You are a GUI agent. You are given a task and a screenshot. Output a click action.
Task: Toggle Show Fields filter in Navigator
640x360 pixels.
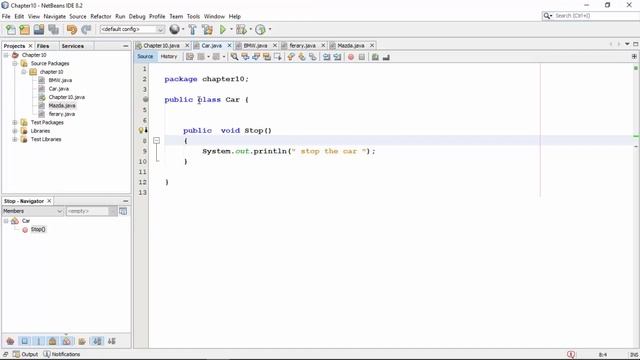pyautogui.click(x=24, y=341)
